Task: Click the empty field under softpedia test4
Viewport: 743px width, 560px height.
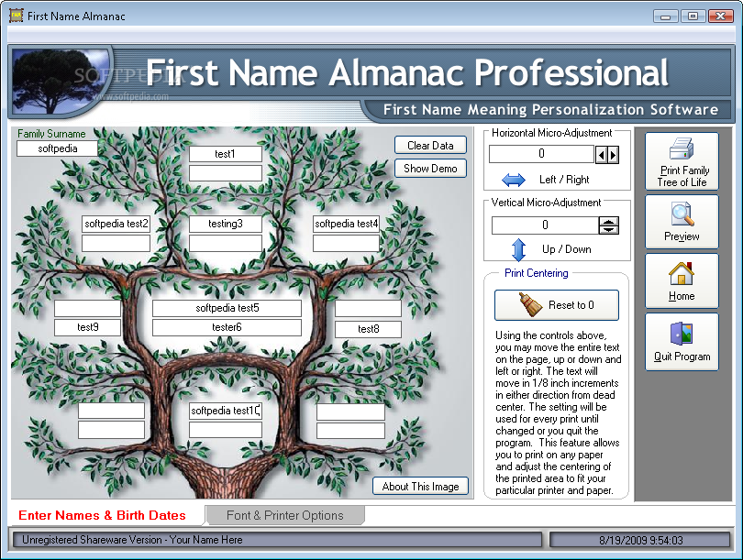Action: [347, 243]
